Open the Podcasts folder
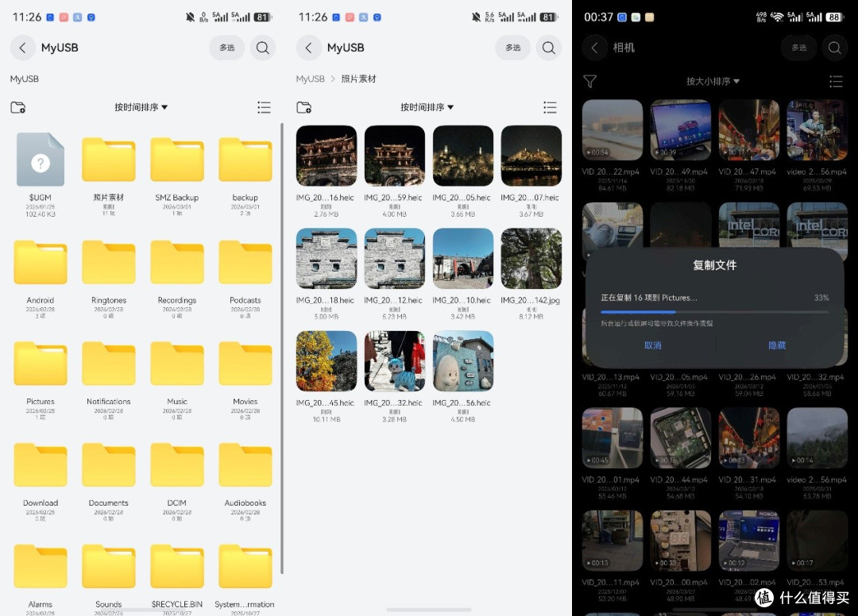858x616 pixels. [x=245, y=263]
